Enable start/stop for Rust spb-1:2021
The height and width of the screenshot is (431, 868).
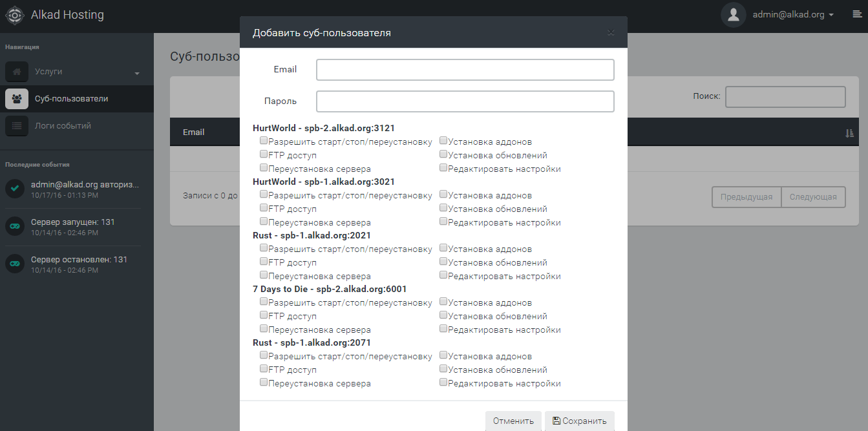click(264, 247)
